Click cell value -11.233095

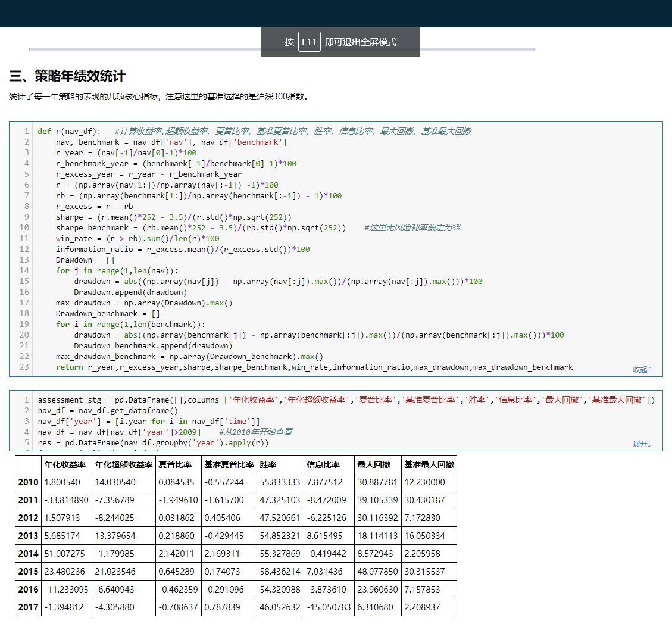coord(67,590)
